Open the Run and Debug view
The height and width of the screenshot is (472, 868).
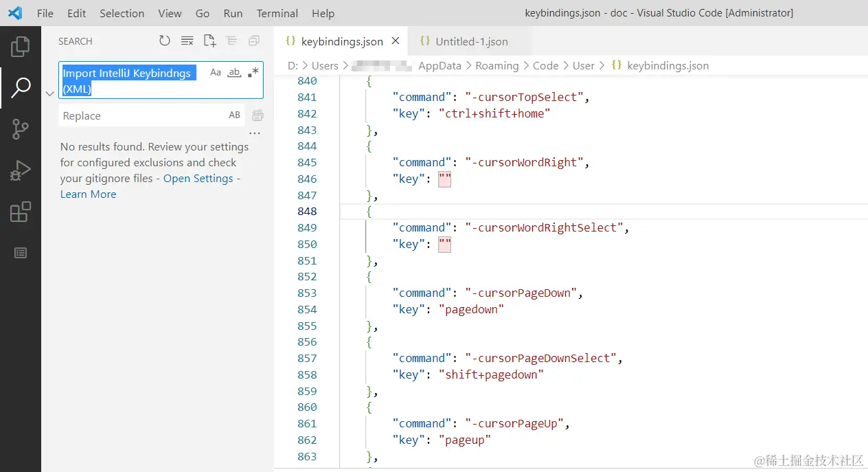click(x=21, y=170)
